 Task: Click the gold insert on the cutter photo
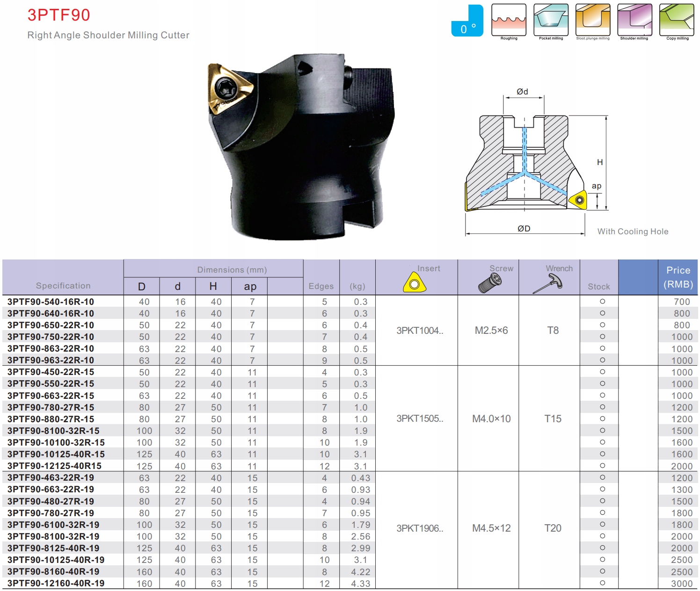[230, 89]
